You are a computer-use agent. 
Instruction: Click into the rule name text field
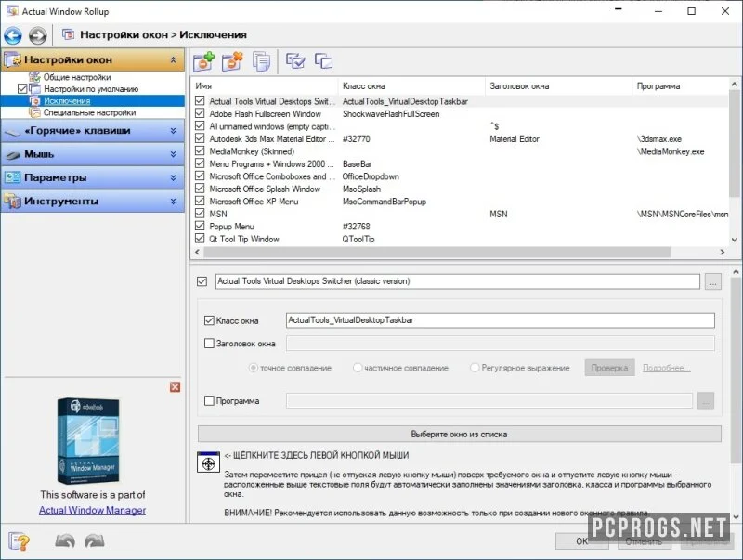click(457, 281)
